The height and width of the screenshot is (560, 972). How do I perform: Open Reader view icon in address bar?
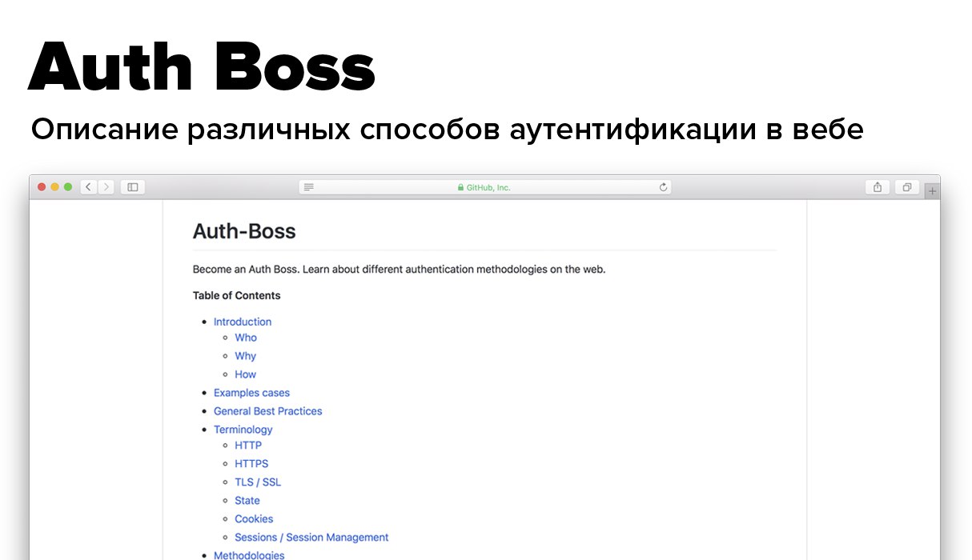point(309,187)
